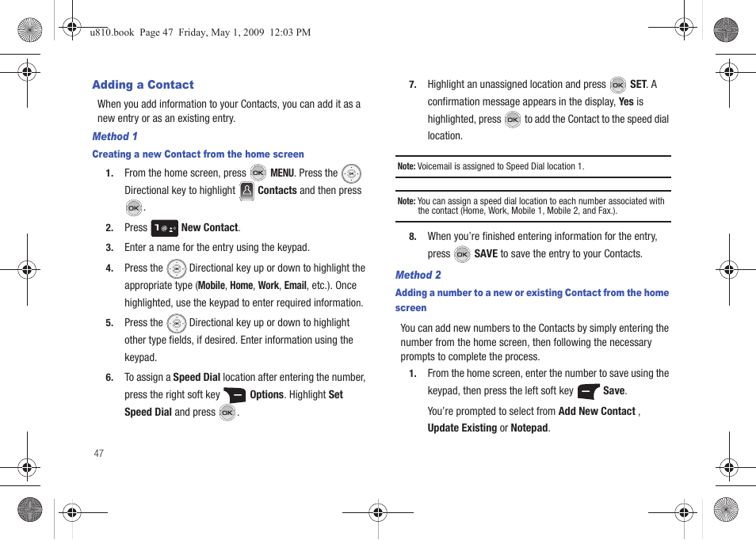756x540 pixels.
Task: Click the number 1 key icon before New Contact
Action: pyautogui.click(x=164, y=228)
